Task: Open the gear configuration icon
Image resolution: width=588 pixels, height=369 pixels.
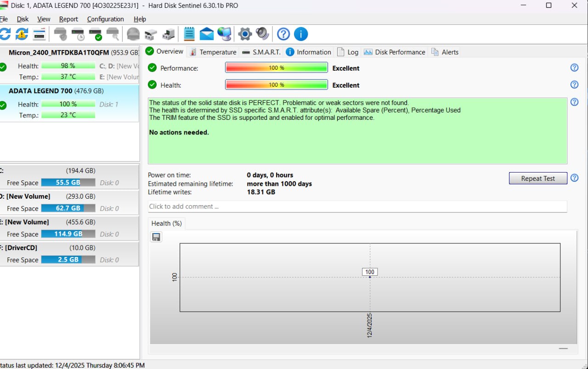Action: [245, 34]
